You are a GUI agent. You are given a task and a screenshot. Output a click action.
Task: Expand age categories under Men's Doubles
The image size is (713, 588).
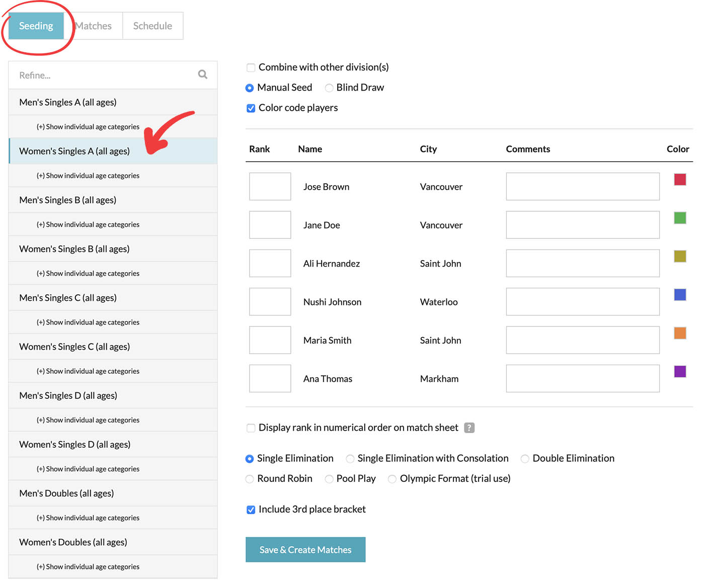click(x=88, y=518)
